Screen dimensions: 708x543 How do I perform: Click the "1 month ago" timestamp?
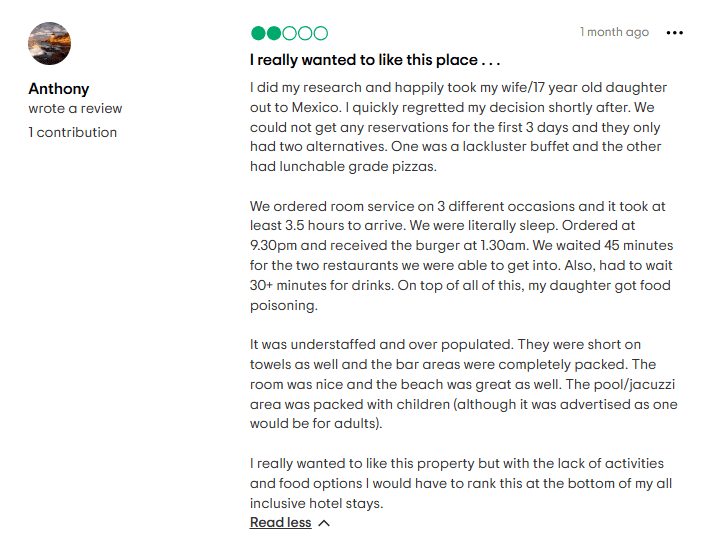coord(614,32)
